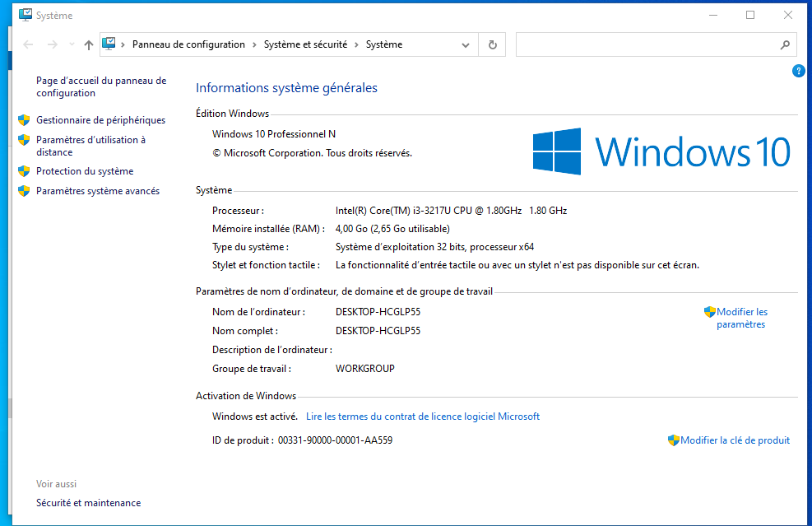812x526 pixels.
Task: Click shield icon beside Gestionnaire de périphériques
Action: [24, 120]
